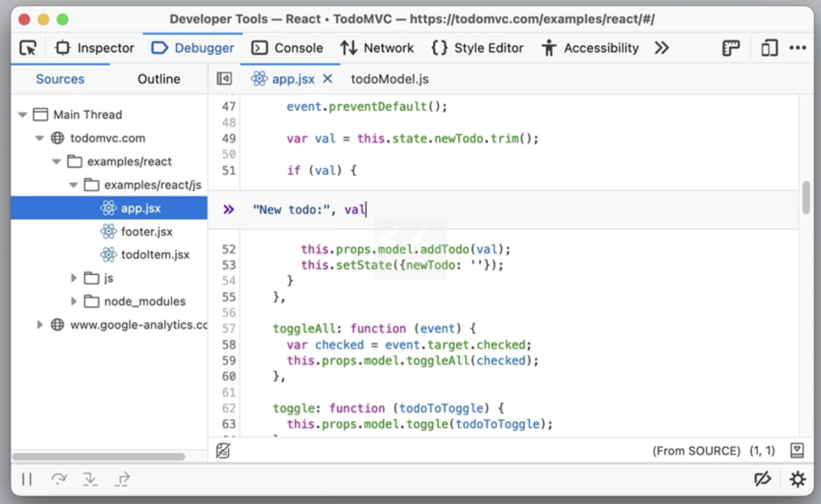
Task: Open todoItem.jsx in the source tree
Action: tap(155, 255)
